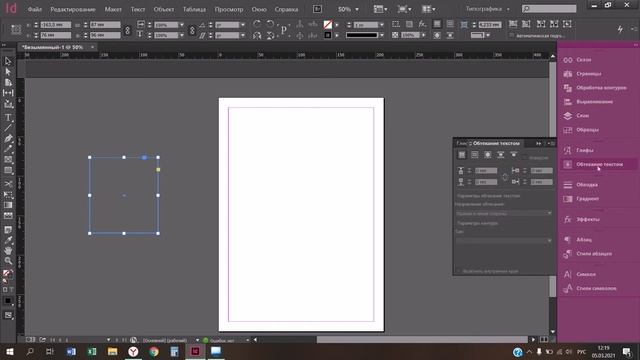Open the Объект menu
Viewport: 640px width, 360px height.
click(164, 9)
